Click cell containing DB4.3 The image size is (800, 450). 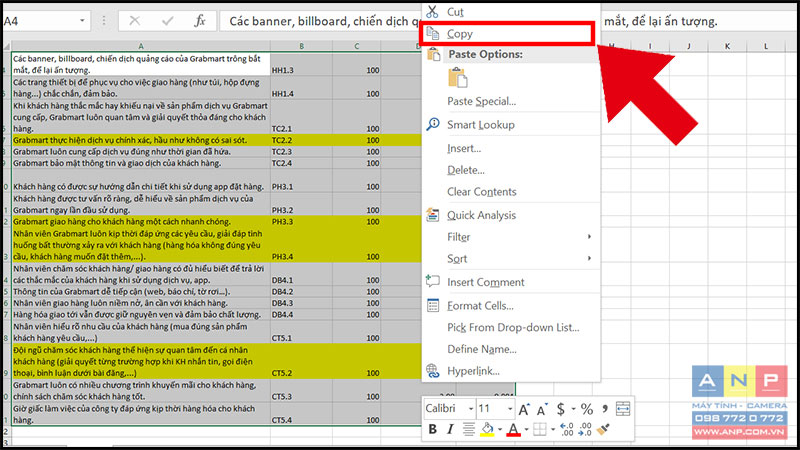tap(301, 303)
